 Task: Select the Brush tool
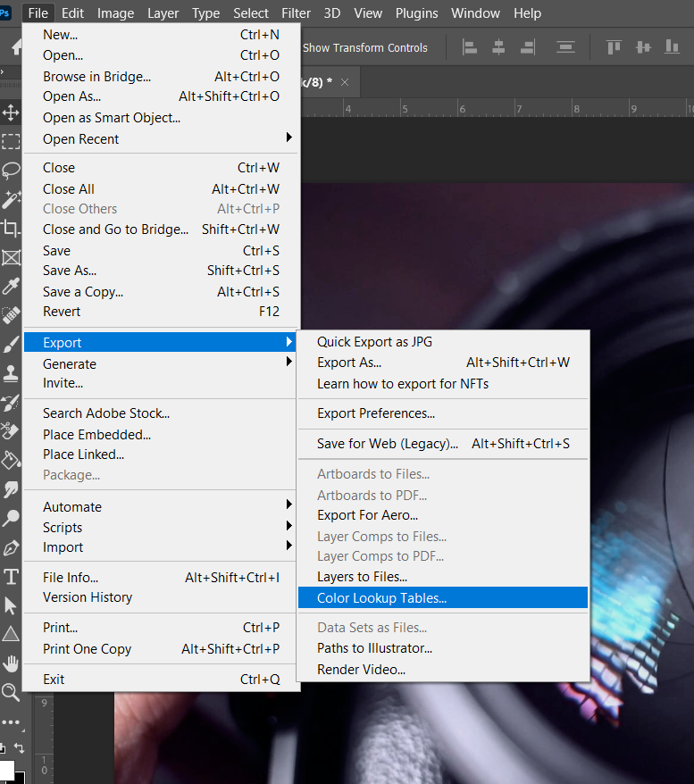click(11, 345)
